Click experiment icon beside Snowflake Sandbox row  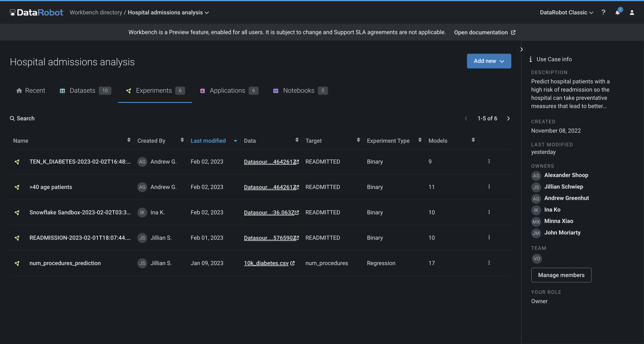(x=17, y=212)
